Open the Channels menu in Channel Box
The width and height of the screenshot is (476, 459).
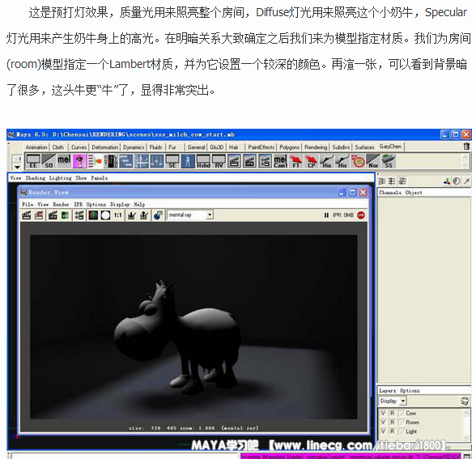(390, 193)
